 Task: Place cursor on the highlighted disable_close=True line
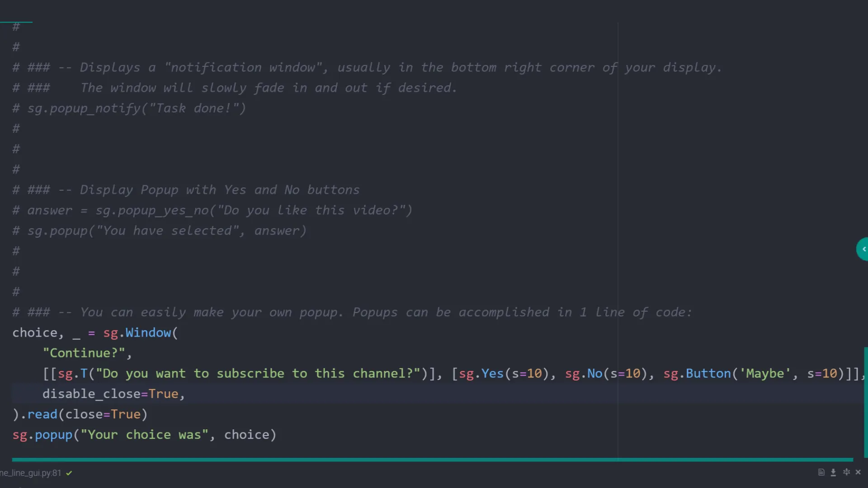pos(113,394)
